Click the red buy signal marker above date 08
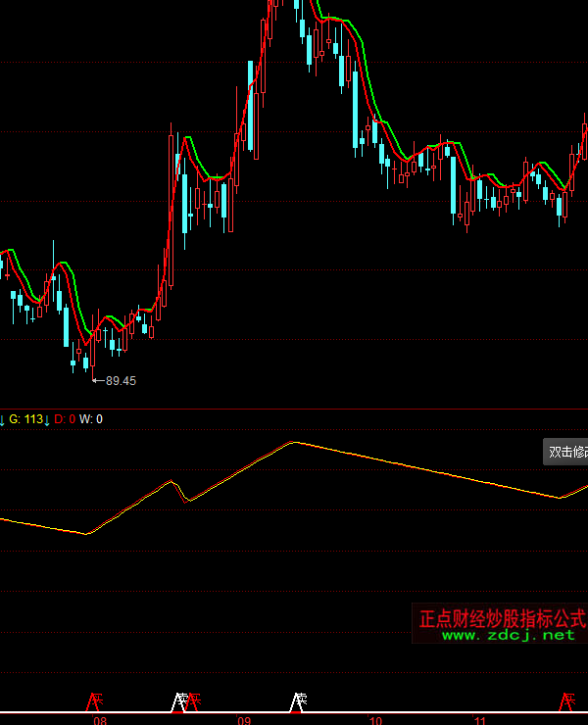 (x=95, y=701)
